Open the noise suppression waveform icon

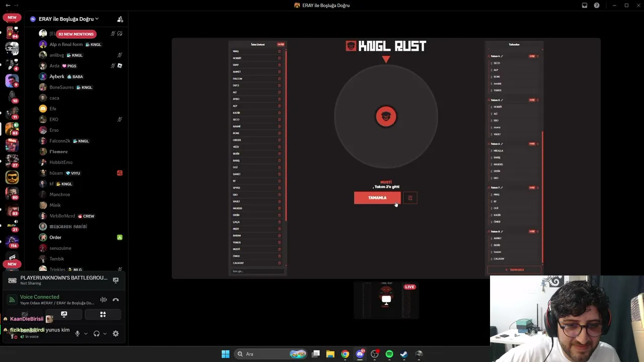tap(103, 300)
